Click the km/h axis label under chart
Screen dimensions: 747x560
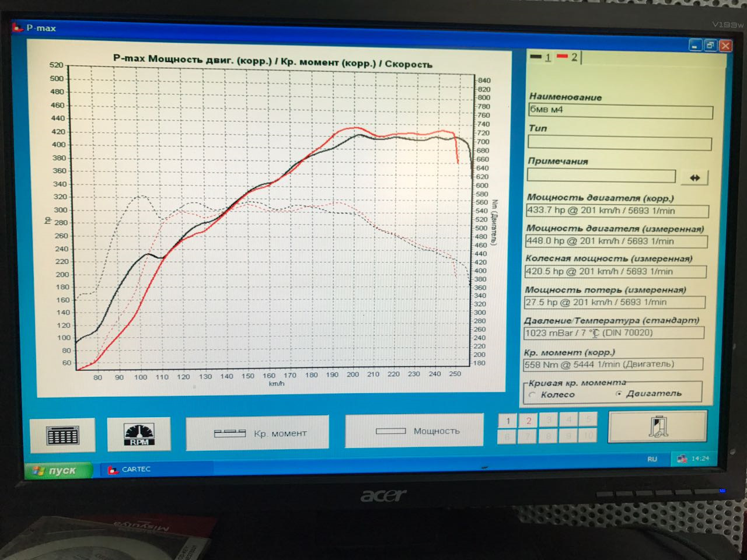pyautogui.click(x=276, y=383)
